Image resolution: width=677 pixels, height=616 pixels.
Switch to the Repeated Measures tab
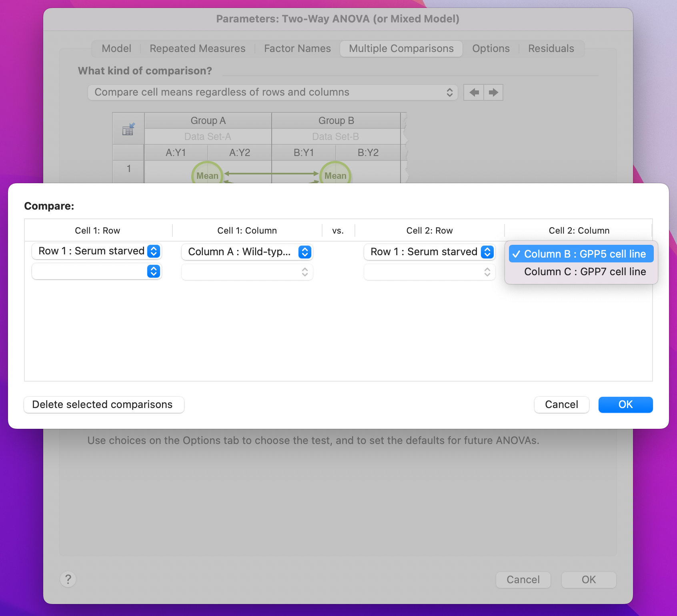tap(197, 48)
